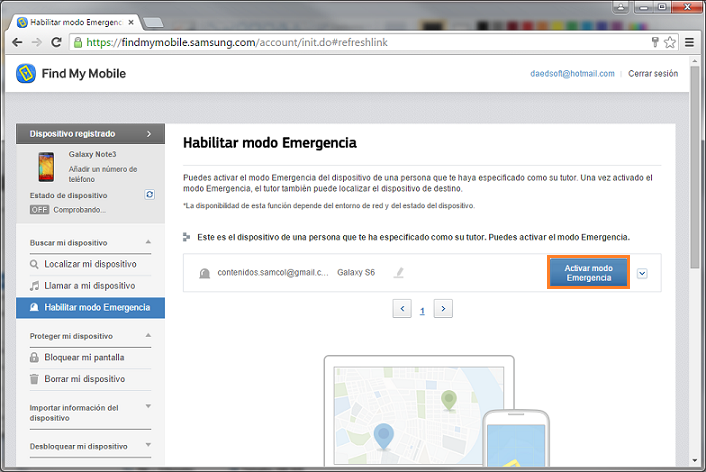Click the saved password key icon
Viewport: 706px width, 472px height.
pos(655,42)
